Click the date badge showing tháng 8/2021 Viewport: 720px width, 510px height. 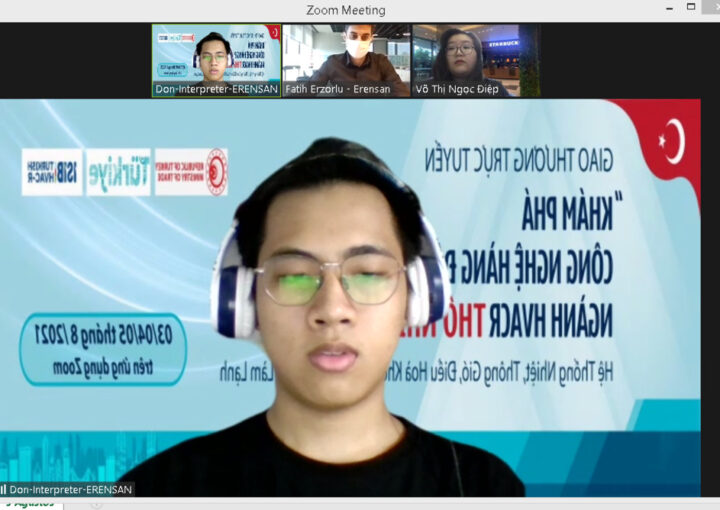coord(103,350)
